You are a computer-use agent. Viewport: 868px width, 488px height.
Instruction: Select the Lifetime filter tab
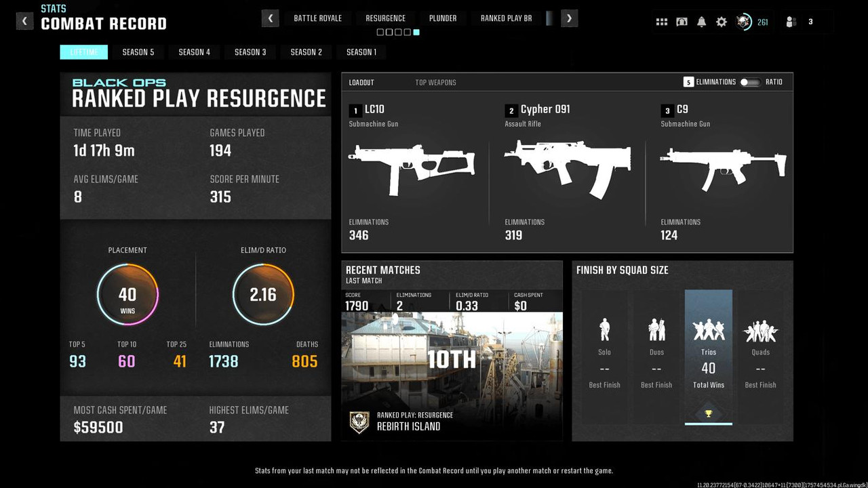[84, 52]
